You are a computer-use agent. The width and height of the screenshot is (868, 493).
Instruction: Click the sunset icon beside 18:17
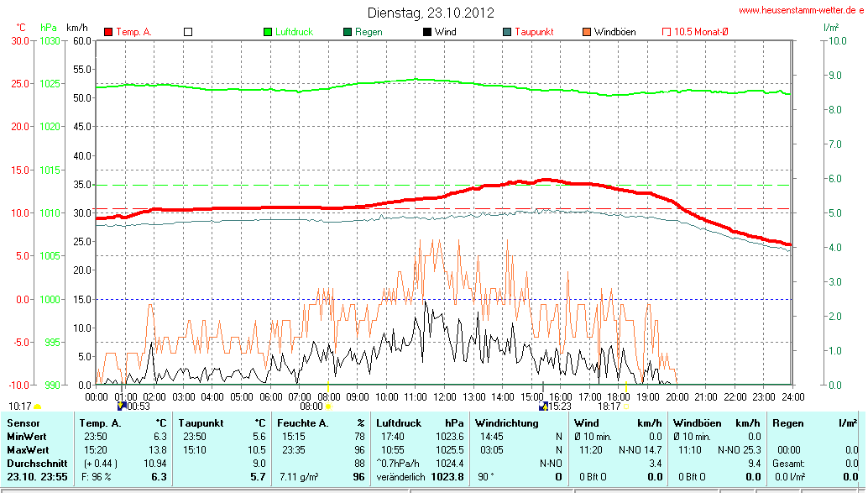626,406
